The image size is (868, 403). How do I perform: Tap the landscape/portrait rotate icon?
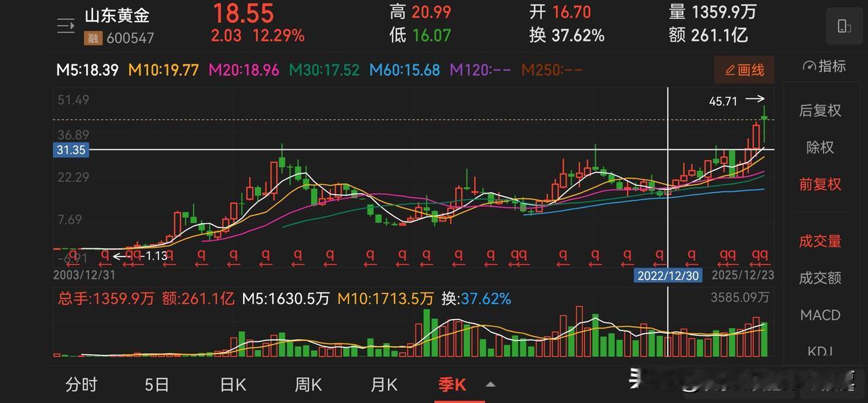844,26
